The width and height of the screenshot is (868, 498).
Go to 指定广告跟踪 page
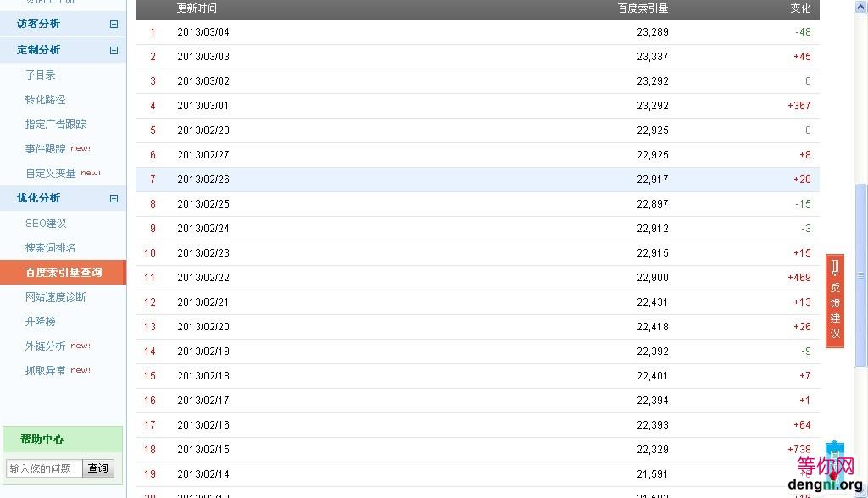tap(56, 125)
